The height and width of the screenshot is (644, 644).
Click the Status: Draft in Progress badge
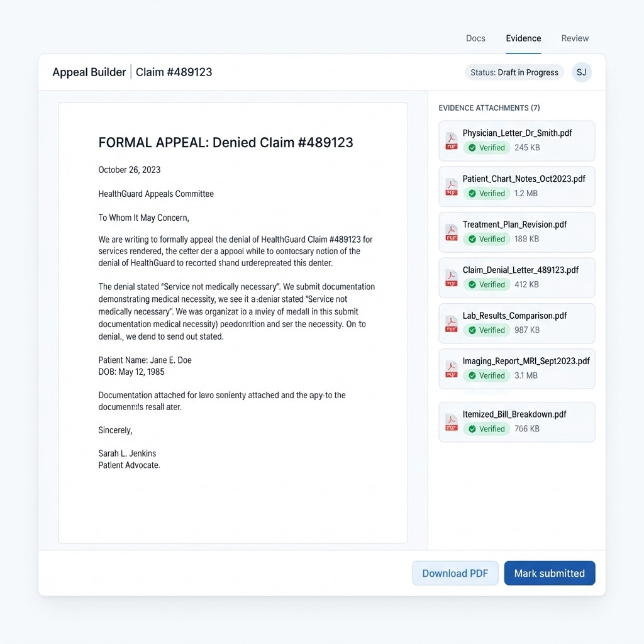[514, 72]
